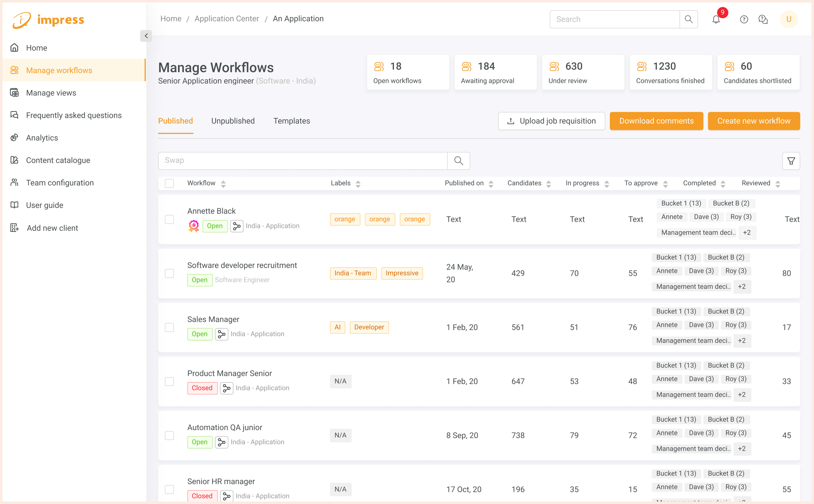Toggle the select-all header checkbox

[169, 183]
